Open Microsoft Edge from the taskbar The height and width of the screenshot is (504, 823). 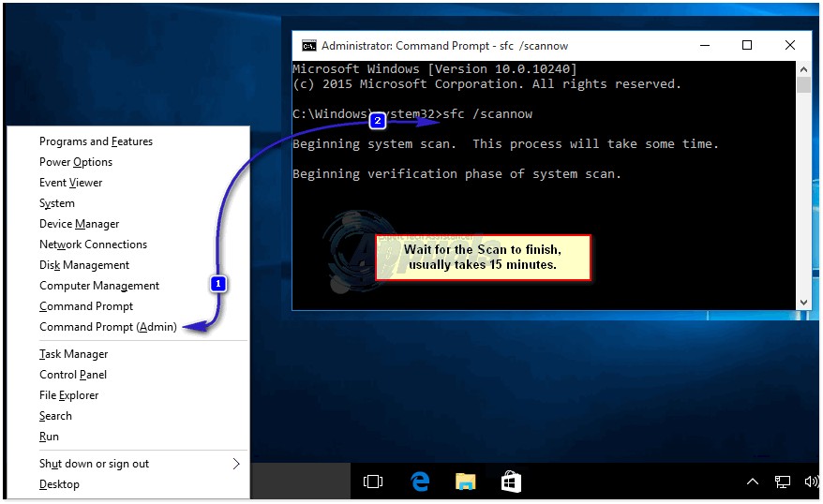[420, 482]
